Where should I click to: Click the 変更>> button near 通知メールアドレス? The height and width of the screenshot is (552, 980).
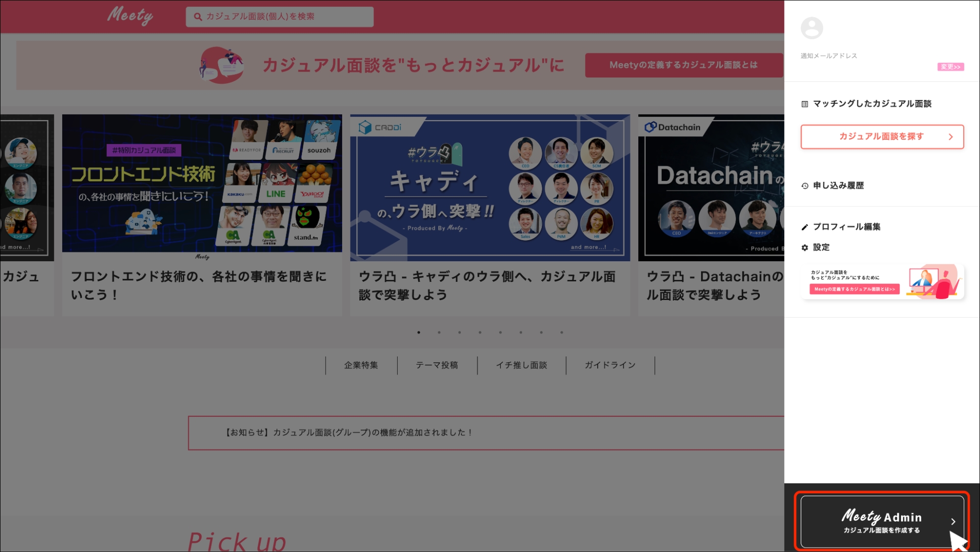tap(951, 67)
